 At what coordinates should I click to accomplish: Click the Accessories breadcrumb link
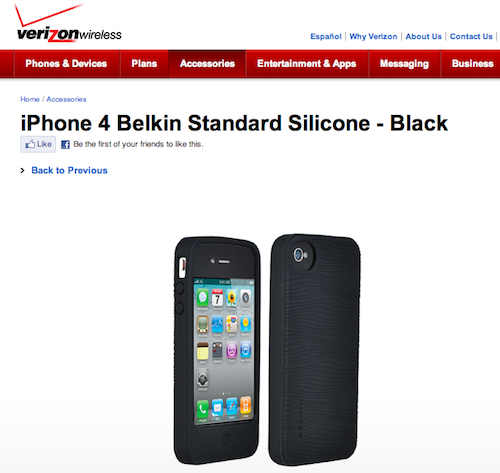[66, 99]
